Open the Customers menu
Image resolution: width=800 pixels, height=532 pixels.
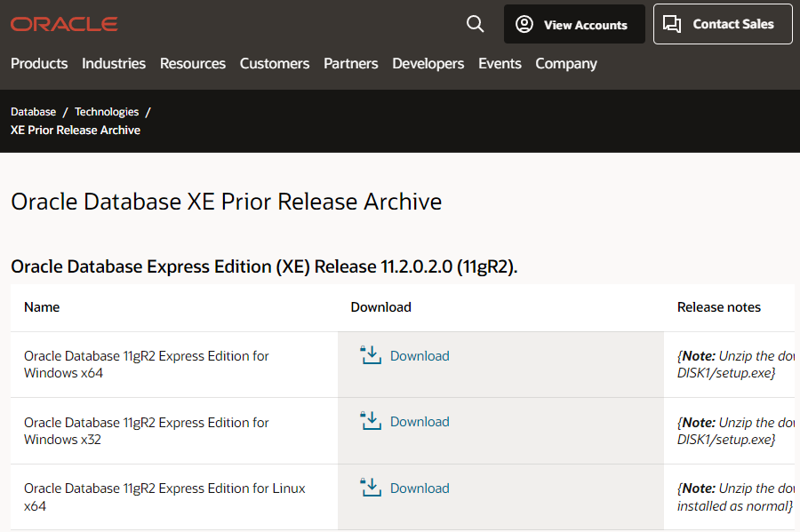tap(275, 64)
